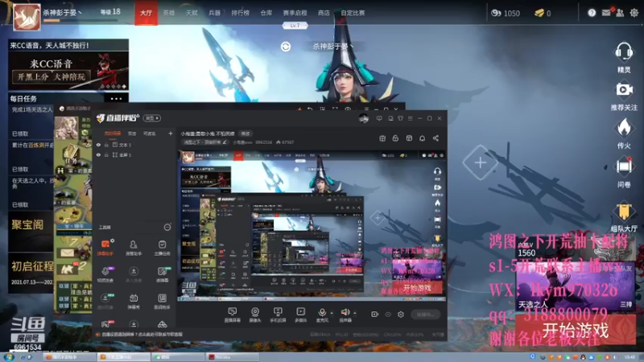
Task: Open the 弹幕秀 toolbox icon
Action: pyautogui.click(x=134, y=301)
